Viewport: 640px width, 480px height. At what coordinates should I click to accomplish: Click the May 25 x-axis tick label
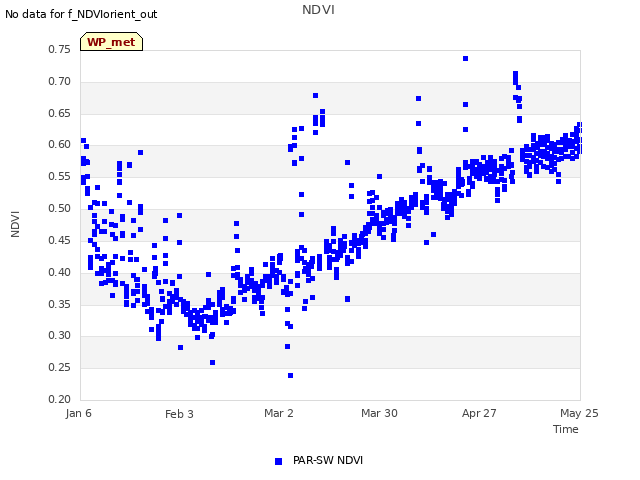[579, 413]
